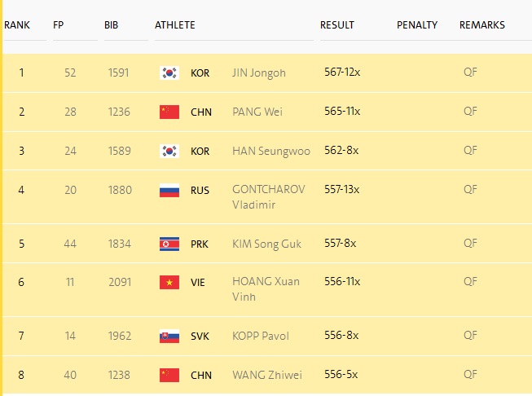
Task: Click the China flag next to PANG Wei
Action: click(169, 112)
